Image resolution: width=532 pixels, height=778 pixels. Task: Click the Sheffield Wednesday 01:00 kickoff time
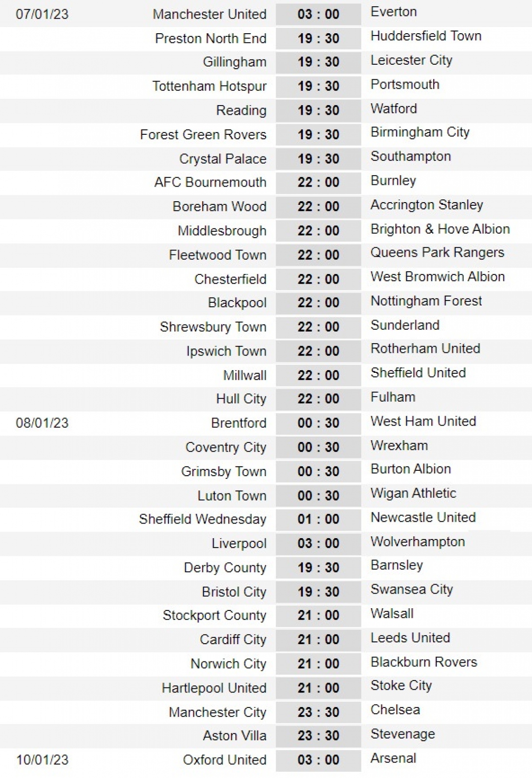point(318,519)
